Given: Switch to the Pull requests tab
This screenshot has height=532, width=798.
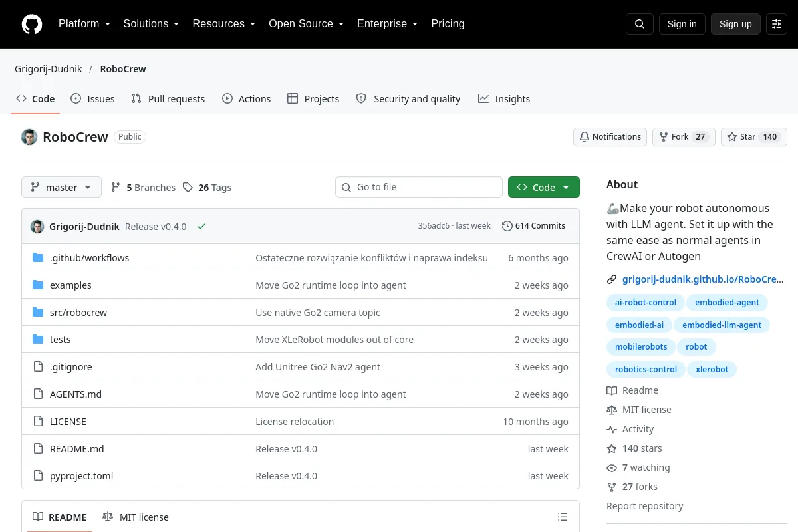Looking at the screenshot, I should click(x=168, y=99).
